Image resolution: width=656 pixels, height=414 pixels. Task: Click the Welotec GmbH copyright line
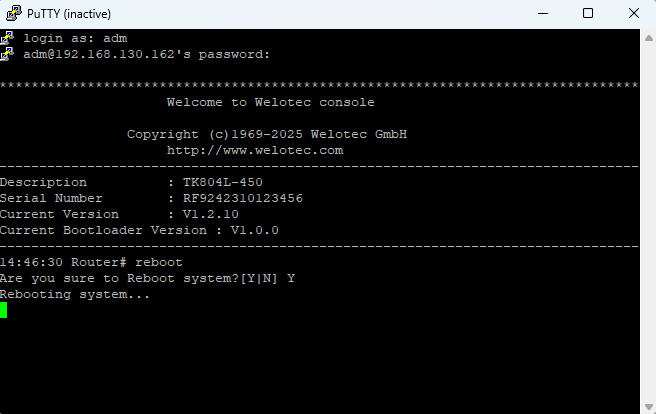point(267,134)
